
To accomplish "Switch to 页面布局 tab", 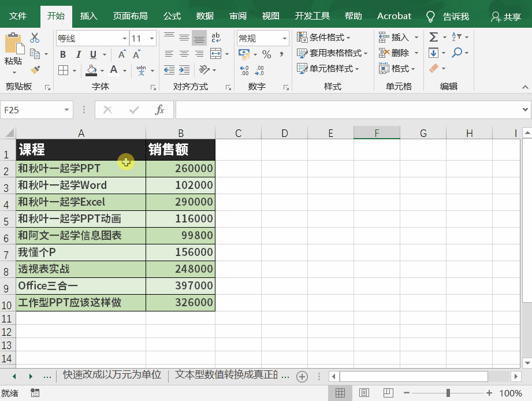I will click(131, 16).
